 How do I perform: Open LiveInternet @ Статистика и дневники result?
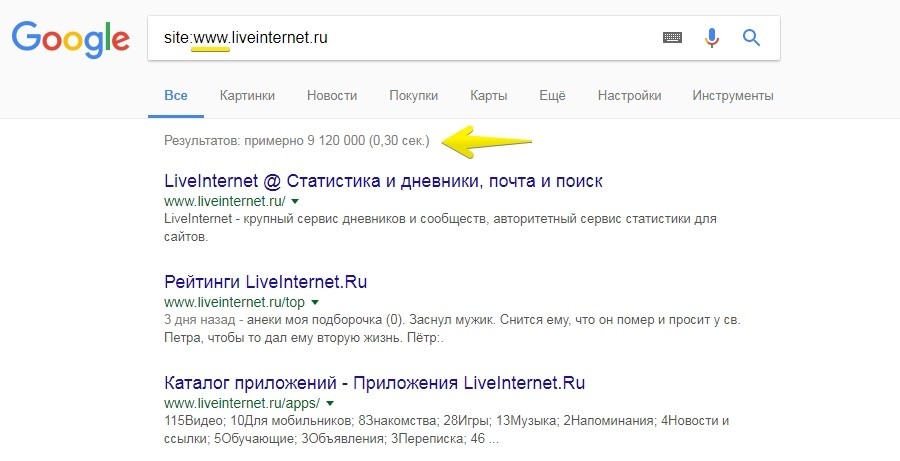(383, 181)
